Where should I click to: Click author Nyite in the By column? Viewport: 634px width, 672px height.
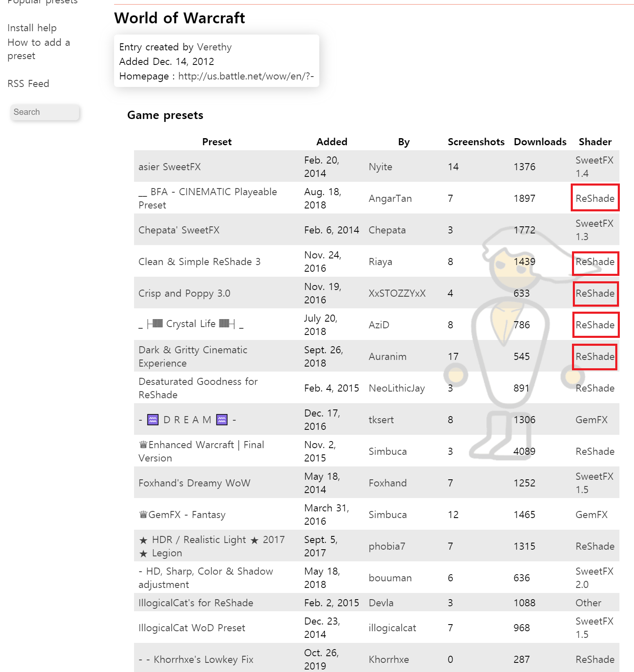point(380,167)
